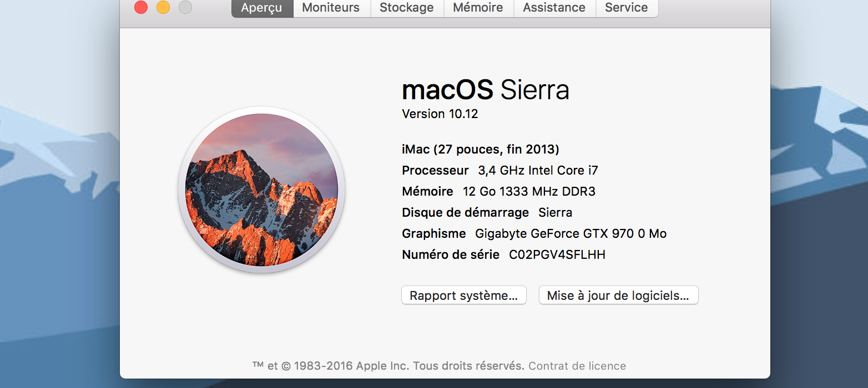
Task: Open the Contrat de licence link
Action: (577, 366)
